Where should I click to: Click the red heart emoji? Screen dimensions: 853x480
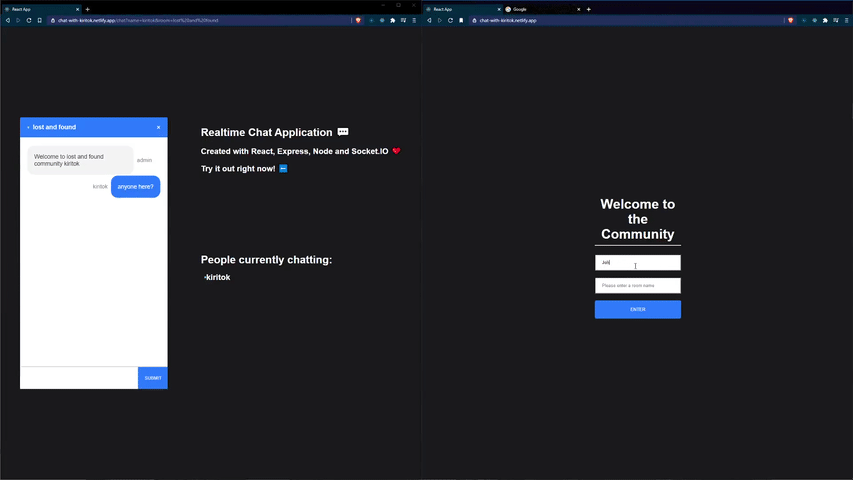point(396,151)
